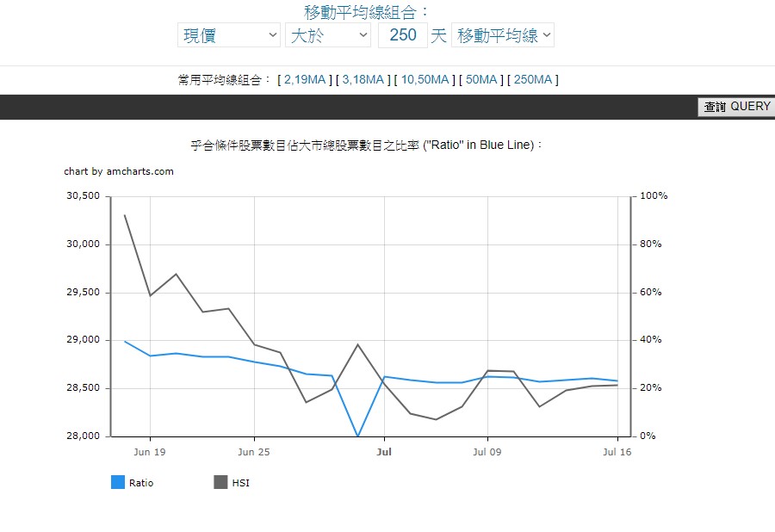Screen dimensions: 775x532
Task: Select the 50MA preset link
Action: coord(482,80)
